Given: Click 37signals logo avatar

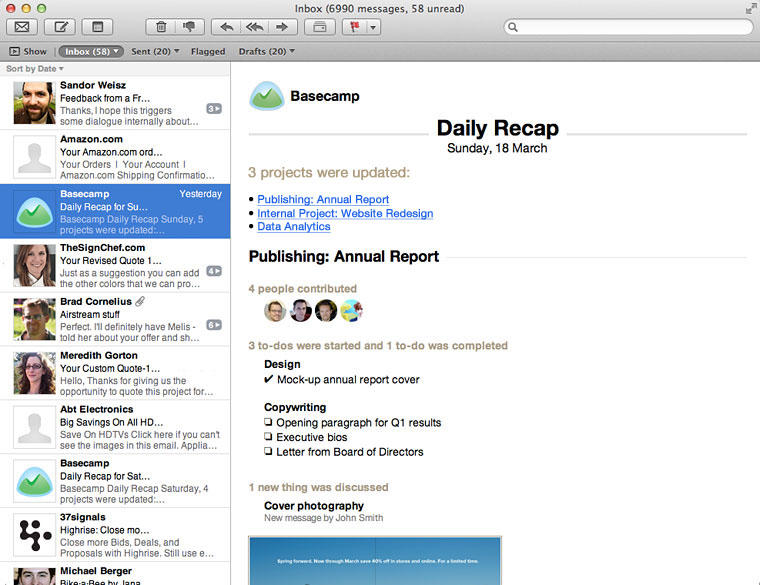Looking at the screenshot, I should point(34,535).
